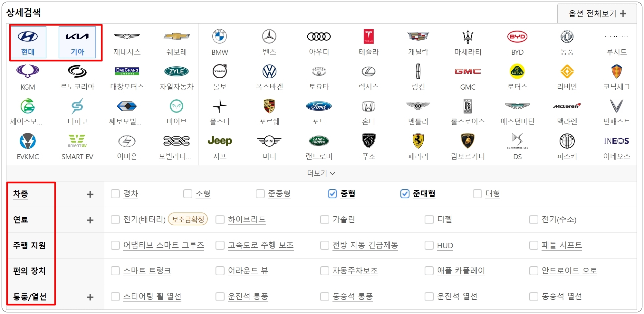Open the 스마트 트렁크 option link
Viewport: 644px width, 314px height.
tap(147, 271)
